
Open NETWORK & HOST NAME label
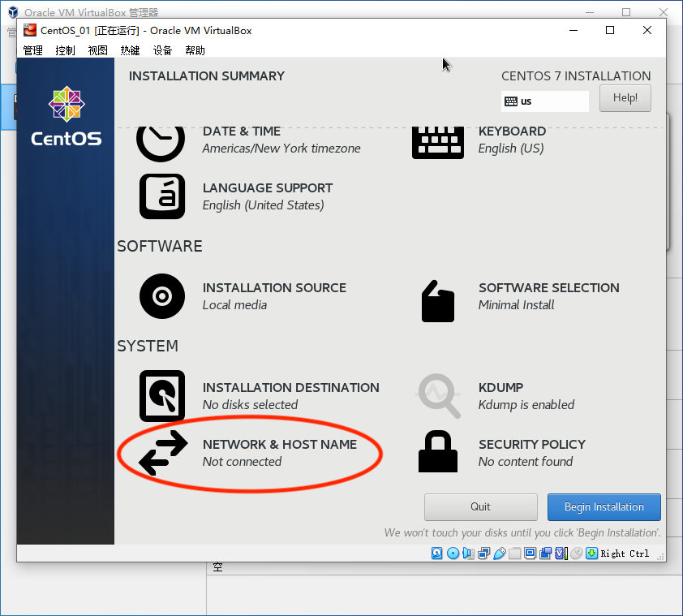point(280,444)
